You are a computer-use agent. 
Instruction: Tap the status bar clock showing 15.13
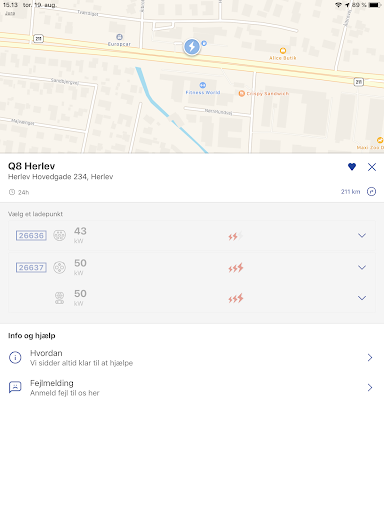coord(10,5)
